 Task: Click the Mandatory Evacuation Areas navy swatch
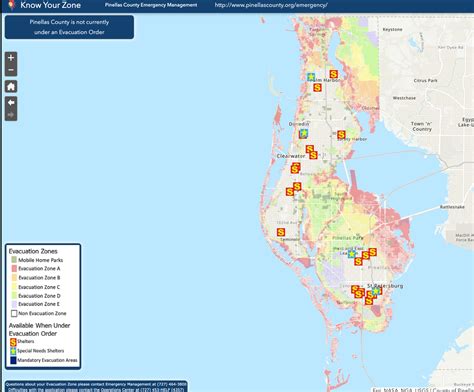pos(13,360)
